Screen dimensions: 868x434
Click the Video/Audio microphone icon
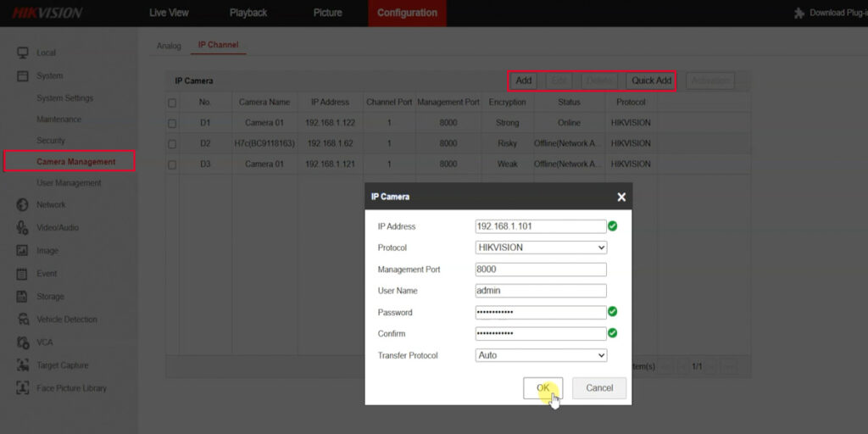23,227
